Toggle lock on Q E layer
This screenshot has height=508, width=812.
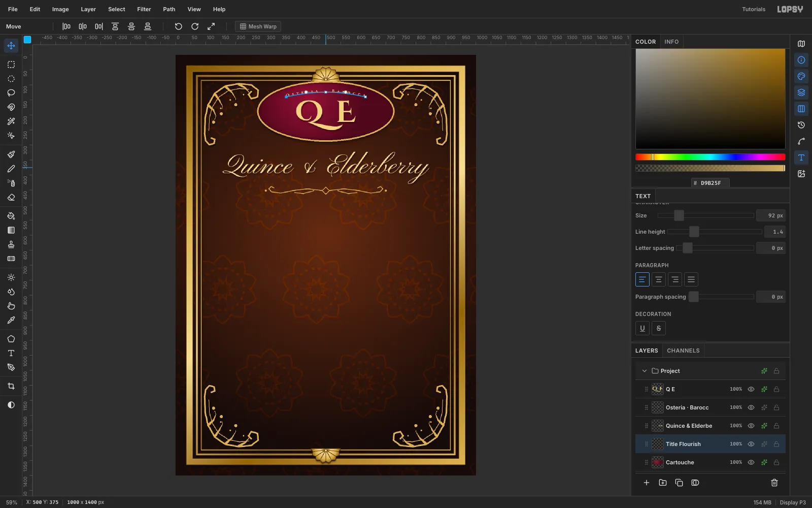776,389
